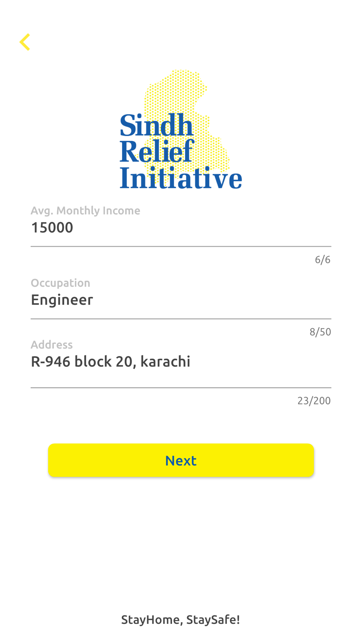Click the word Relief in the logo
The height and width of the screenshot is (644, 362).
pos(157,151)
